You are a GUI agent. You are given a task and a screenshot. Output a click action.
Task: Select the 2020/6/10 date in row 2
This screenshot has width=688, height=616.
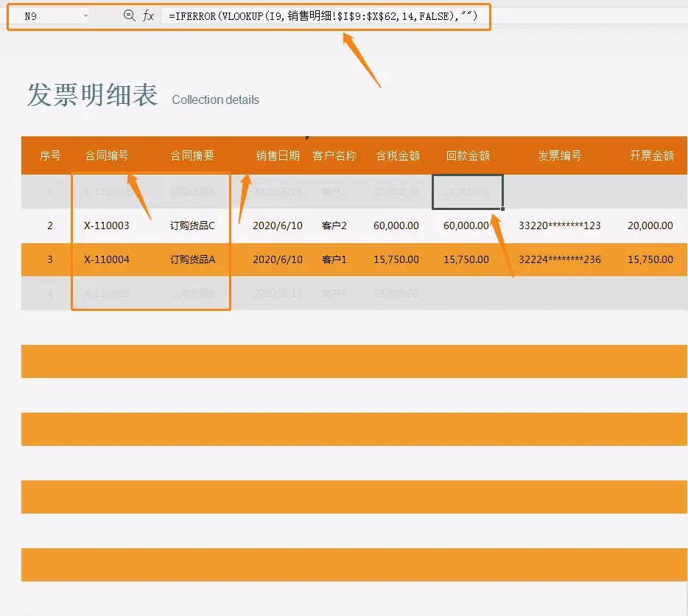tap(277, 225)
